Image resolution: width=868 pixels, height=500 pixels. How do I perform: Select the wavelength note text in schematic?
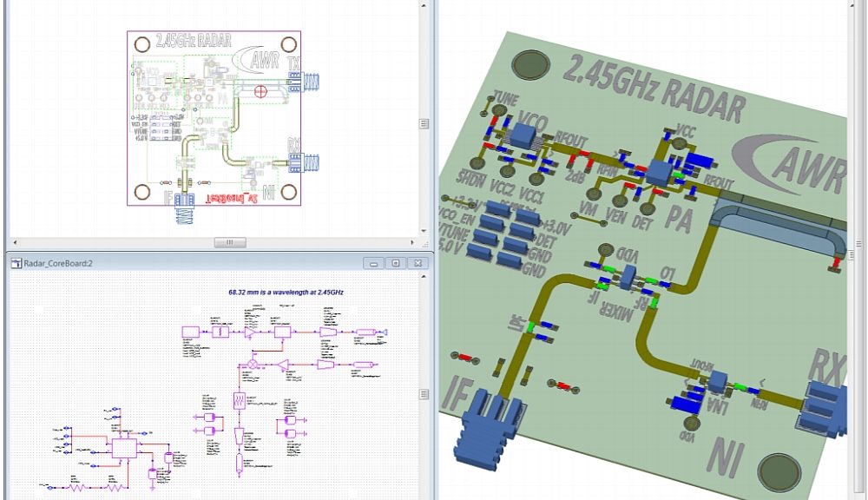pos(286,293)
